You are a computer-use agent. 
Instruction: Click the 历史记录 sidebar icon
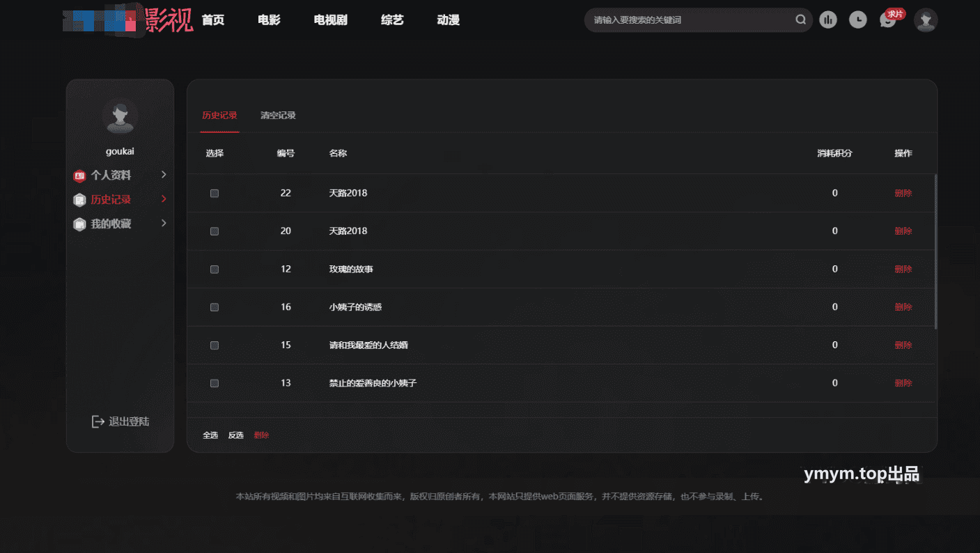click(79, 200)
